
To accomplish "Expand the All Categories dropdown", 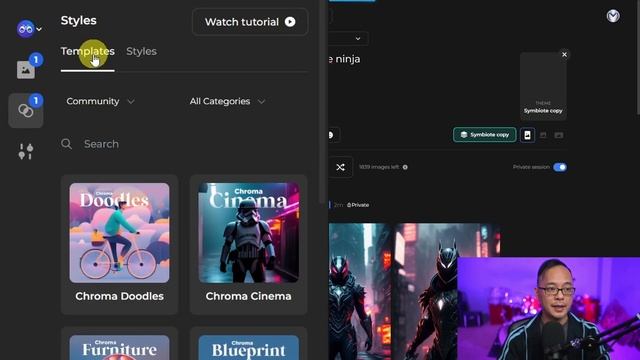I will pyautogui.click(x=227, y=101).
